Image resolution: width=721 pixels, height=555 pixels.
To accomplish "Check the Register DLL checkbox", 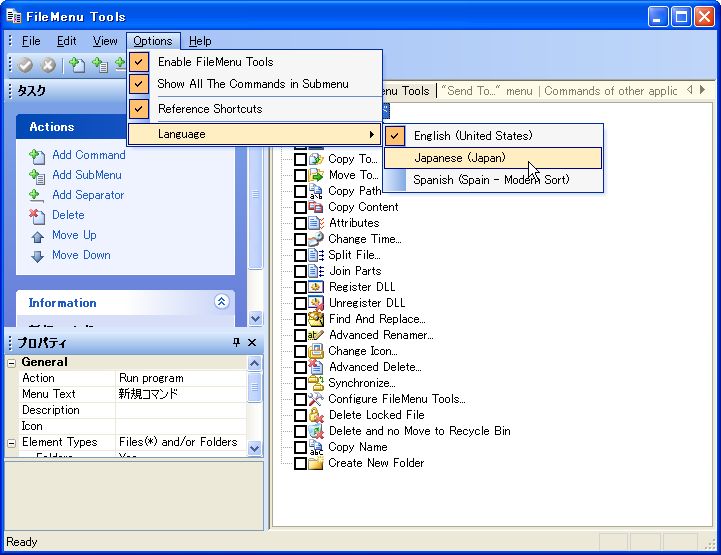I will [300, 287].
